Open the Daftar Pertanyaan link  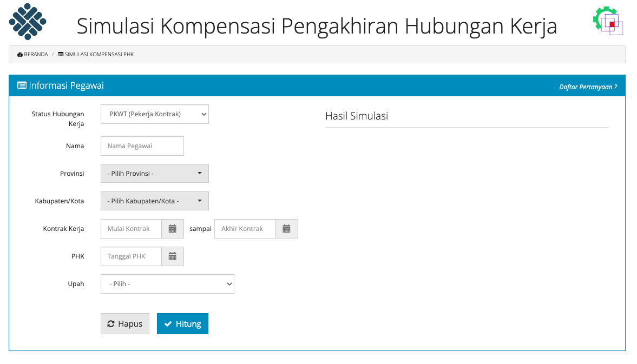(588, 87)
